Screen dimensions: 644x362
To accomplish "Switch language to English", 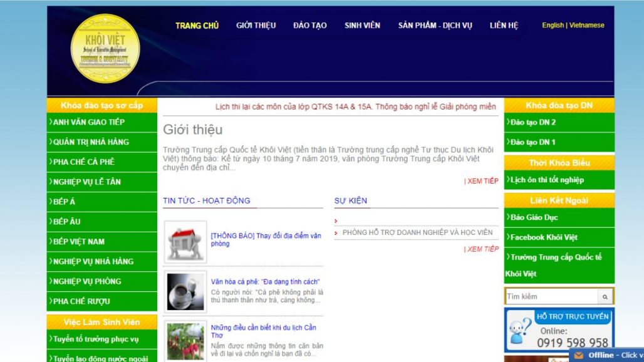I will [553, 25].
